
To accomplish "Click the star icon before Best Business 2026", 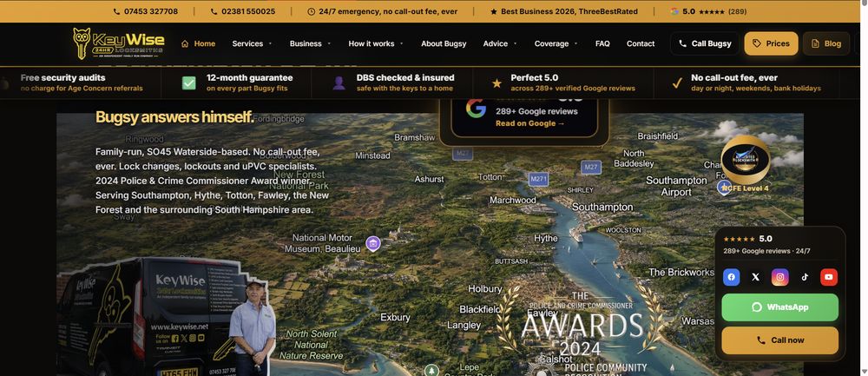I will coord(493,11).
